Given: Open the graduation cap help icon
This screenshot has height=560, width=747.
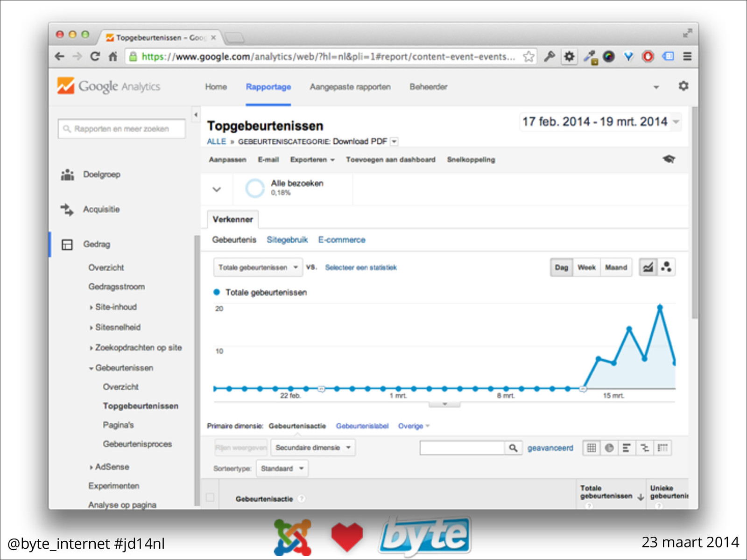Looking at the screenshot, I should click(669, 159).
